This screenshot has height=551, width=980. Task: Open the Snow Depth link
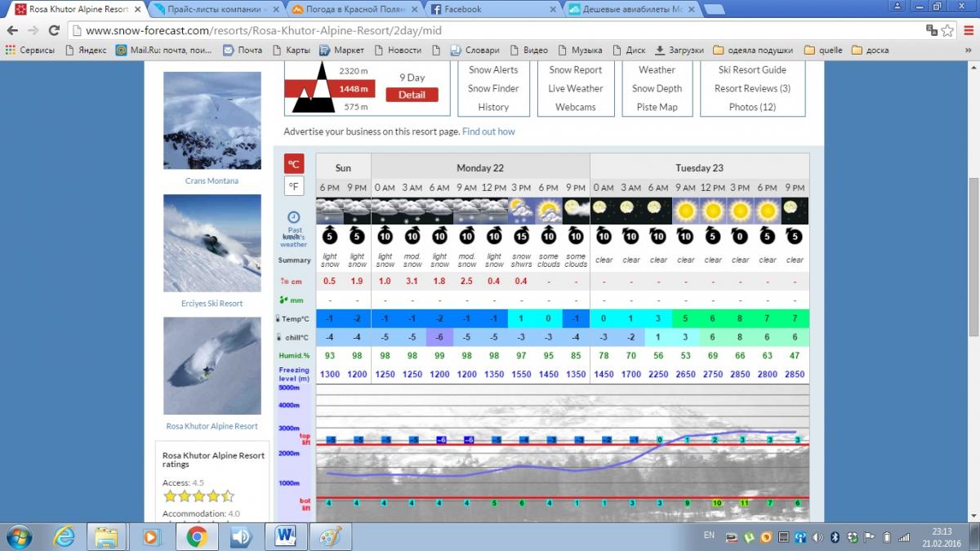pyautogui.click(x=657, y=88)
